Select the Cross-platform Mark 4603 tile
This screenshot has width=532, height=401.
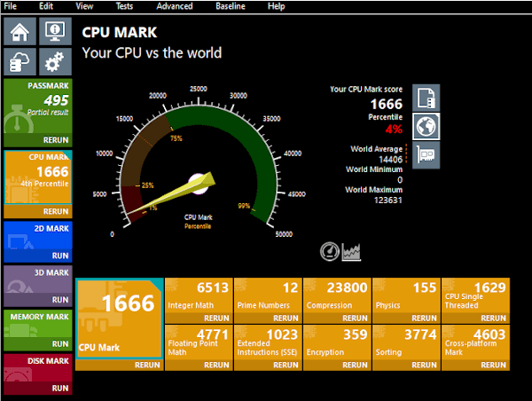pos(475,342)
